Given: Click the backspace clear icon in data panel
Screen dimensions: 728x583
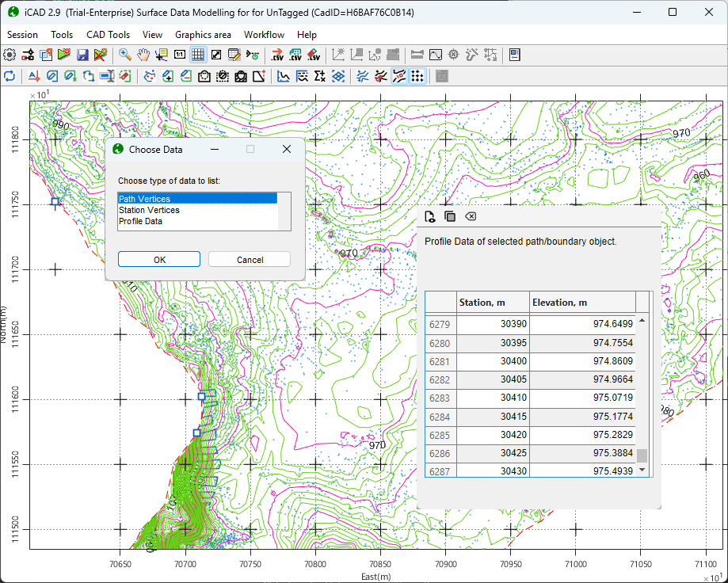Looking at the screenshot, I should click(471, 217).
